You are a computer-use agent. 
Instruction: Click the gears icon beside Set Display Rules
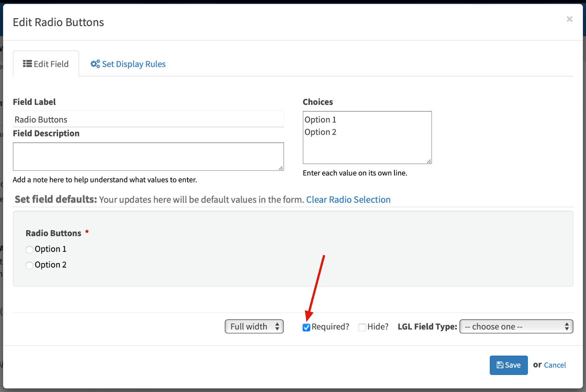click(x=95, y=64)
